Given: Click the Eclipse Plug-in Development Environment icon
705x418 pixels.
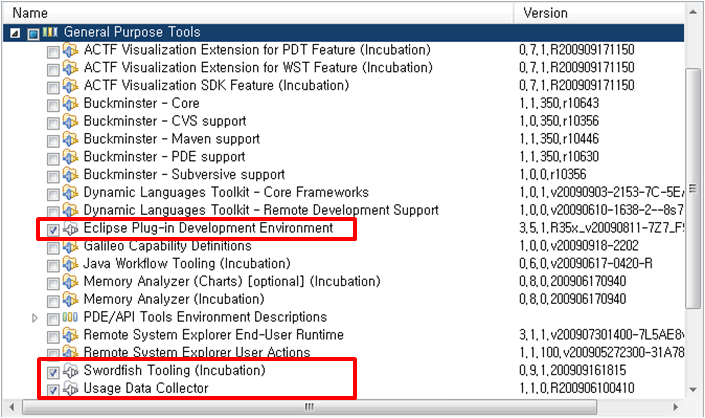Looking at the screenshot, I should 70,229.
